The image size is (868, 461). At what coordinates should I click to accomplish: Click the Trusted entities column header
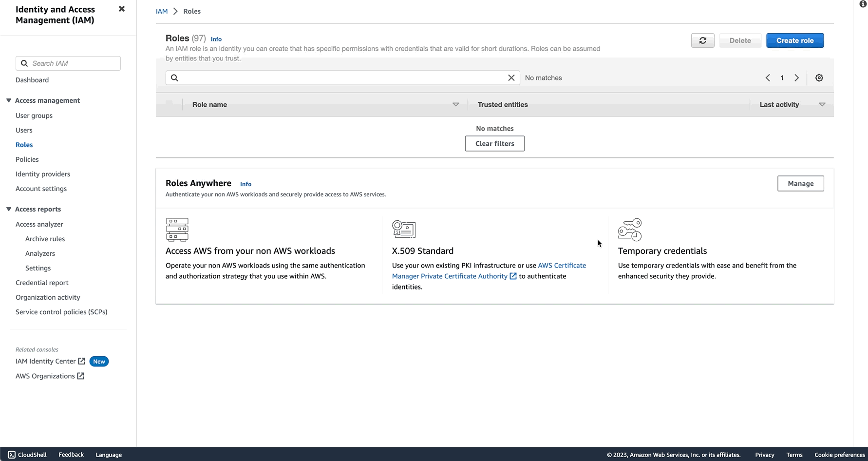point(503,104)
